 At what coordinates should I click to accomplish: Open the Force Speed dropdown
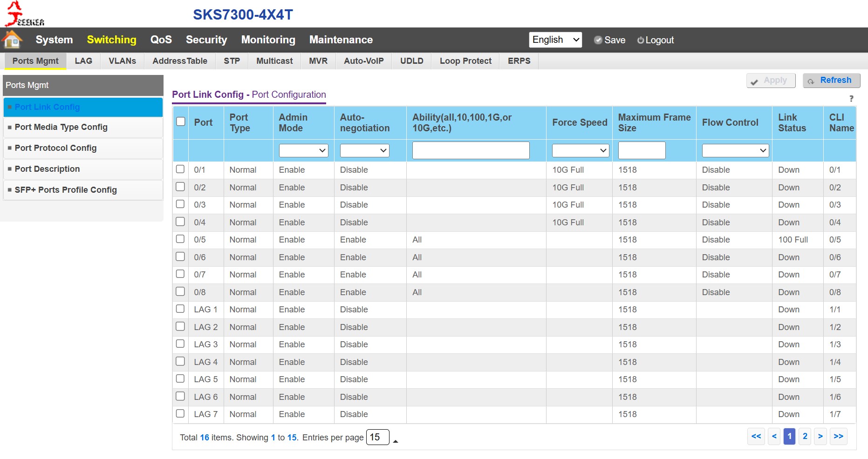pyautogui.click(x=581, y=150)
